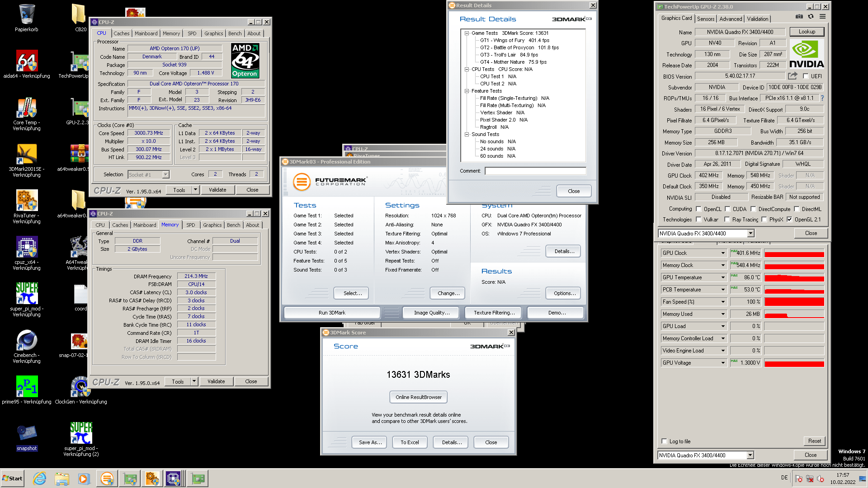Screen dimensions: 868x488
Task: Click Validate in the top CPU-Z window
Action: (217, 190)
